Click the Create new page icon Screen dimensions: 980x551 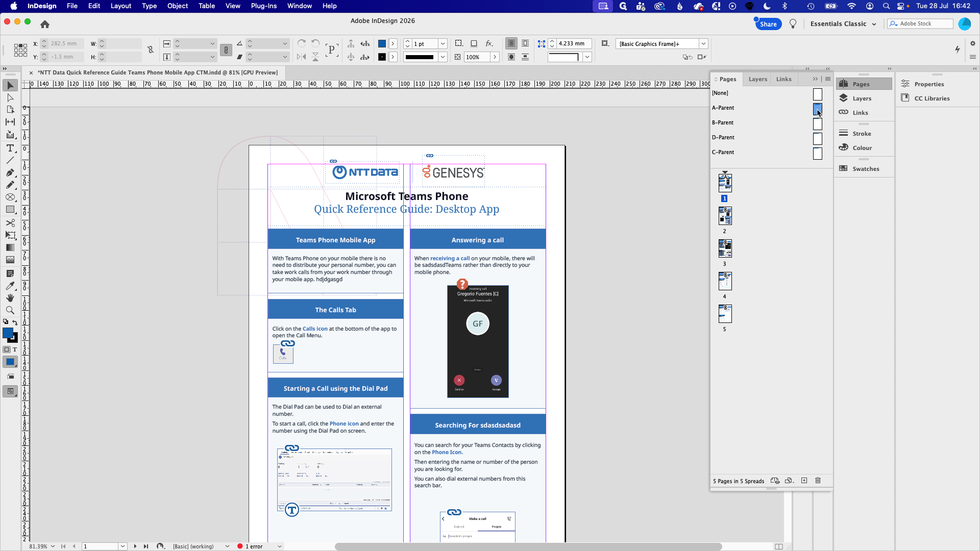pos(804,481)
